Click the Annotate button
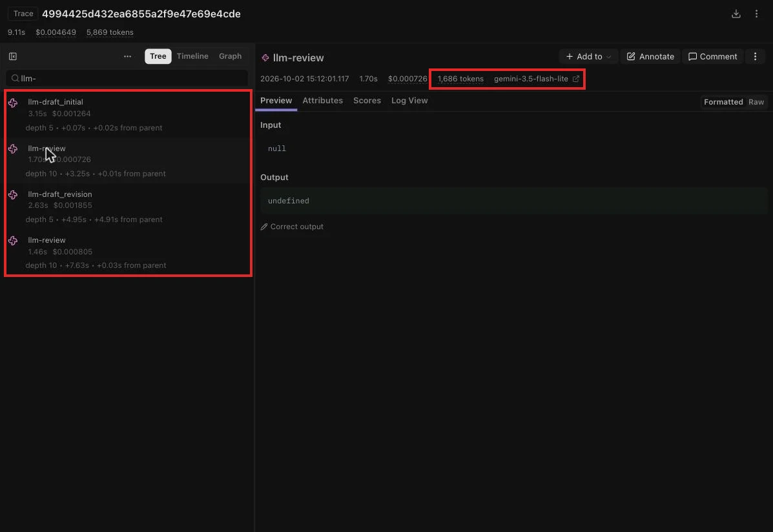Screen dimensions: 773x532 [651, 57]
